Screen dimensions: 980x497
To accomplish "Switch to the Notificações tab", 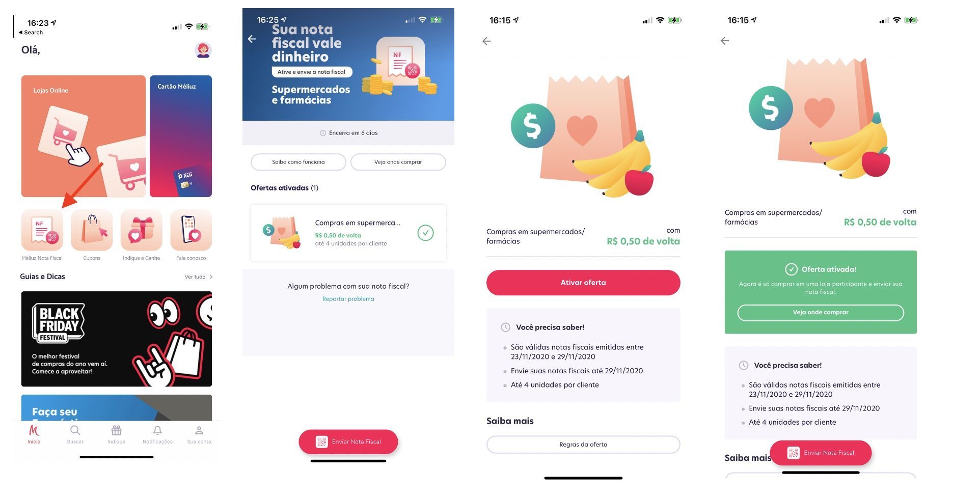I will (x=157, y=434).
